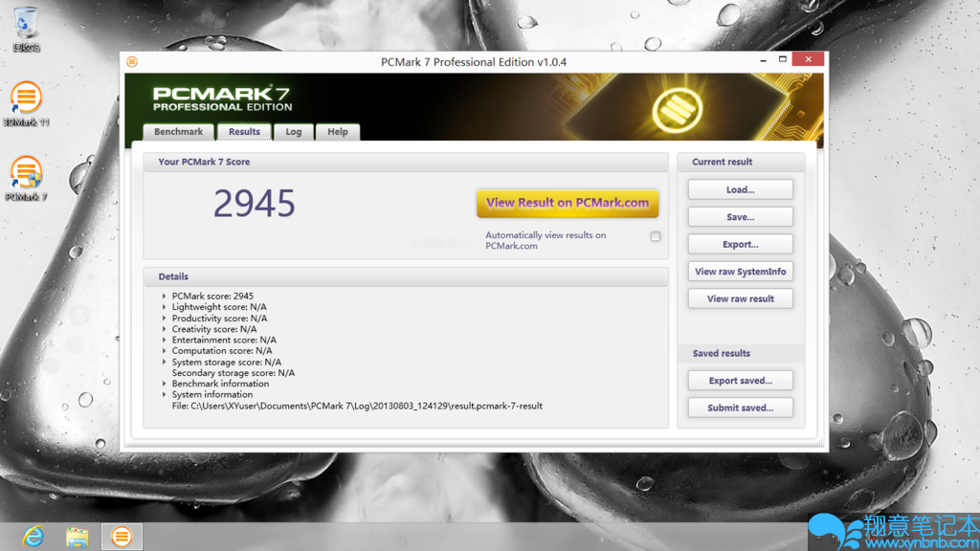Click the Export... button
This screenshot has height=551, width=980.
[x=741, y=244]
